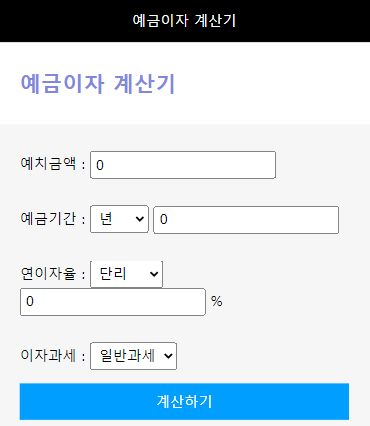Click the 계산하기 calculate button

(184, 401)
